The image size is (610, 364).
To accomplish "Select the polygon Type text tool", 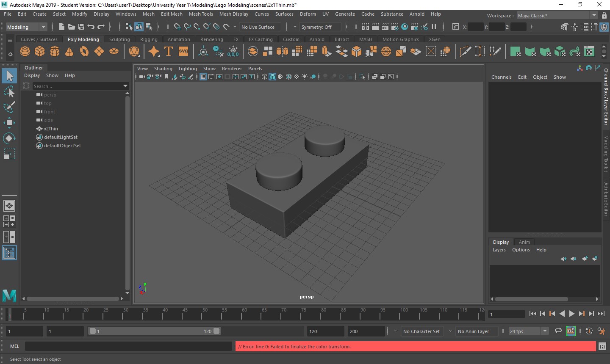I will pyautogui.click(x=169, y=52).
